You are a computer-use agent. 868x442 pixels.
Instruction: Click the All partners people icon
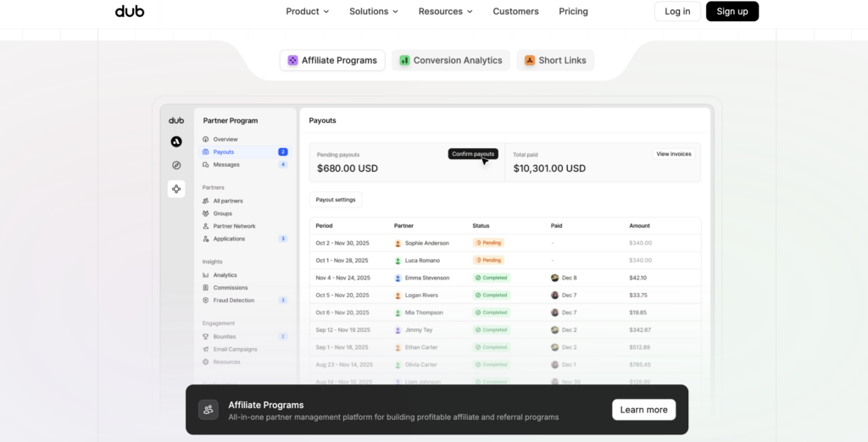[205, 201]
